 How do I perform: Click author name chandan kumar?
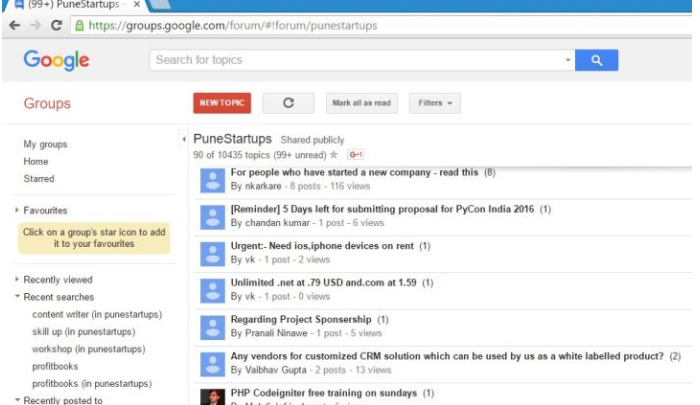(x=277, y=223)
